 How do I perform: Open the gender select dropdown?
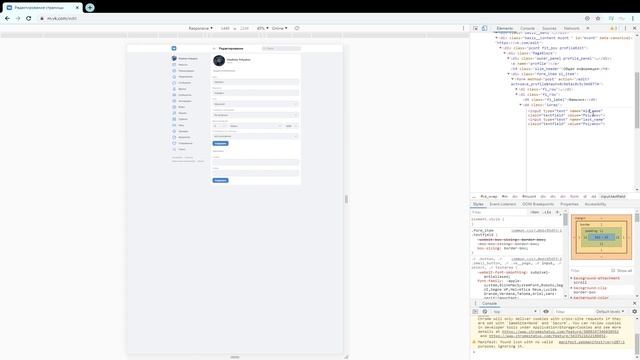pos(256,104)
